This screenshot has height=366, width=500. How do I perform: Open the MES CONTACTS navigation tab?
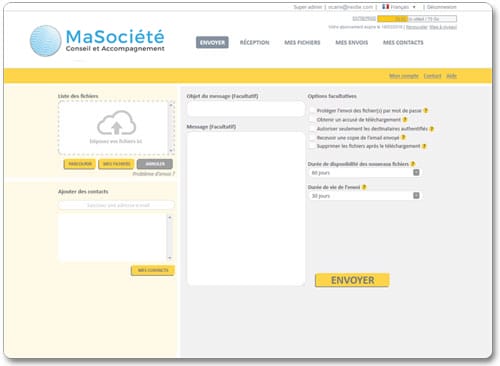pos(403,42)
